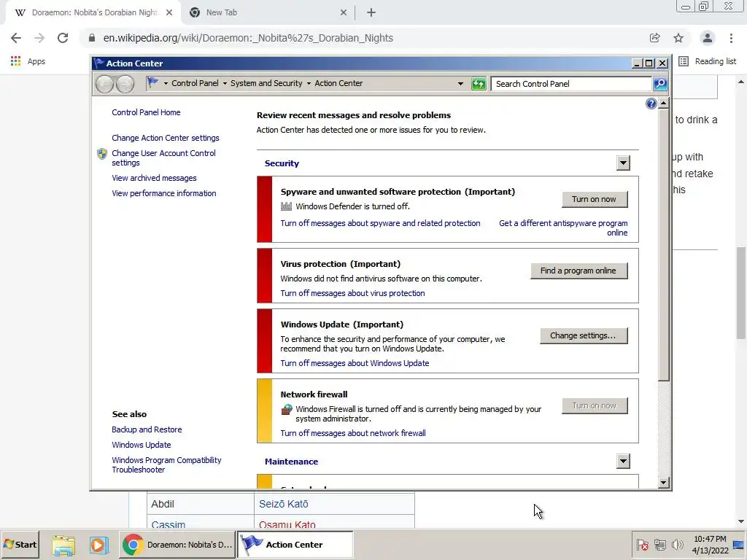Open Control Panel Home link
Image resolution: width=747 pixels, height=560 pixels.
(x=146, y=112)
